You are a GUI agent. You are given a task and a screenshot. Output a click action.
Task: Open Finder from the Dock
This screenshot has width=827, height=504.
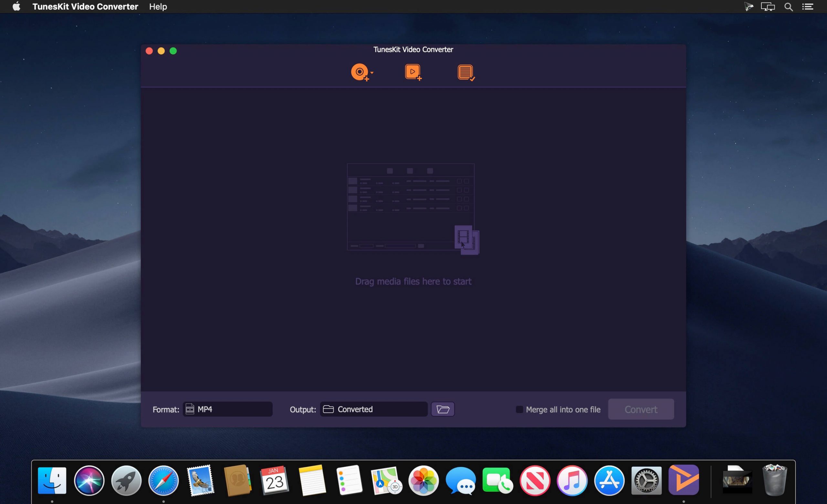(52, 481)
